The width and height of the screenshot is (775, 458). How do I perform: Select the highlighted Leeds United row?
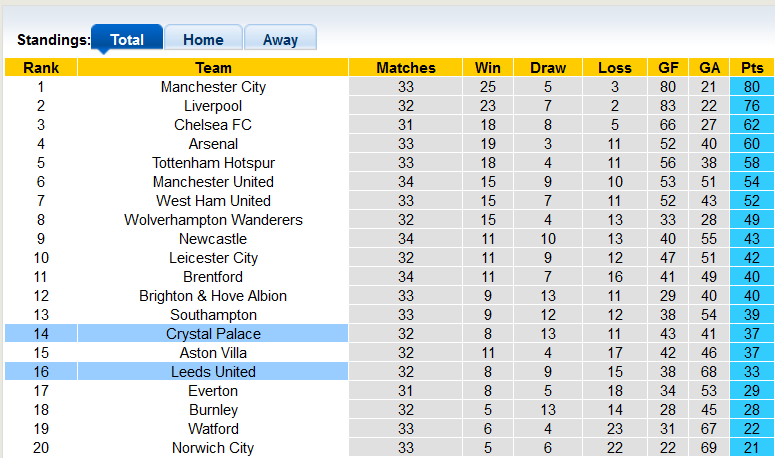click(213, 372)
